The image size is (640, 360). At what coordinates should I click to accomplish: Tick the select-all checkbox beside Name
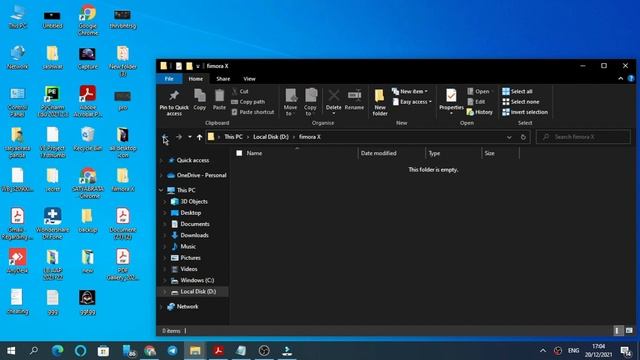(x=239, y=153)
